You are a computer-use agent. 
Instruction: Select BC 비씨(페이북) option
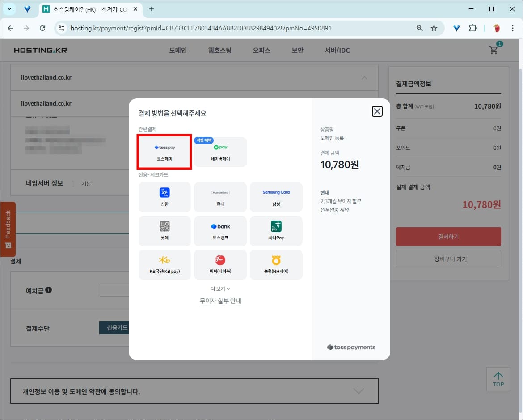coord(220,265)
